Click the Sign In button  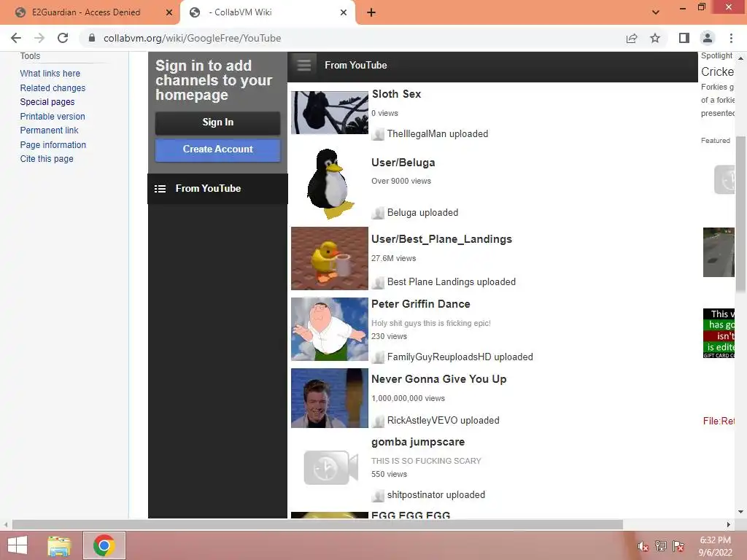point(217,122)
